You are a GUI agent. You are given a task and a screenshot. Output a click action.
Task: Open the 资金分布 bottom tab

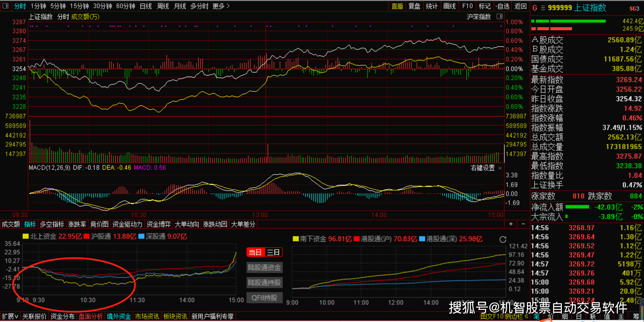62,316
